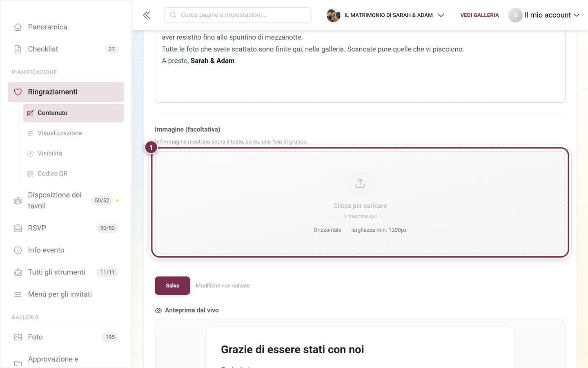Click the magnifier icon in the search box

tap(173, 15)
